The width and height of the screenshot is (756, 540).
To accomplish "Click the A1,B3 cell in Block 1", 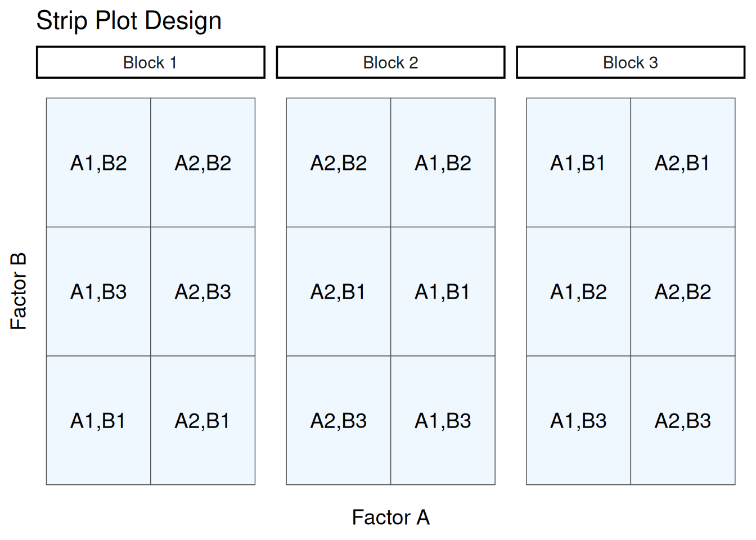I will [98, 291].
